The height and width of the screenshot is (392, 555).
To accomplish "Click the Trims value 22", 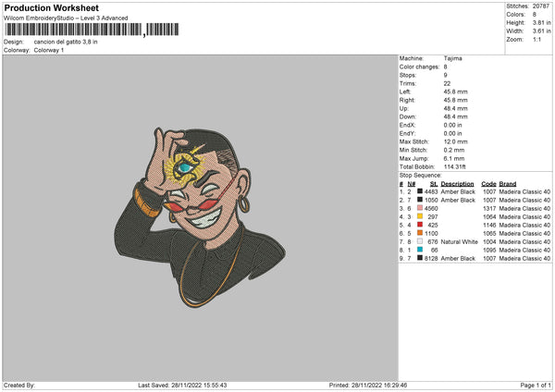I will pyautogui.click(x=447, y=83).
